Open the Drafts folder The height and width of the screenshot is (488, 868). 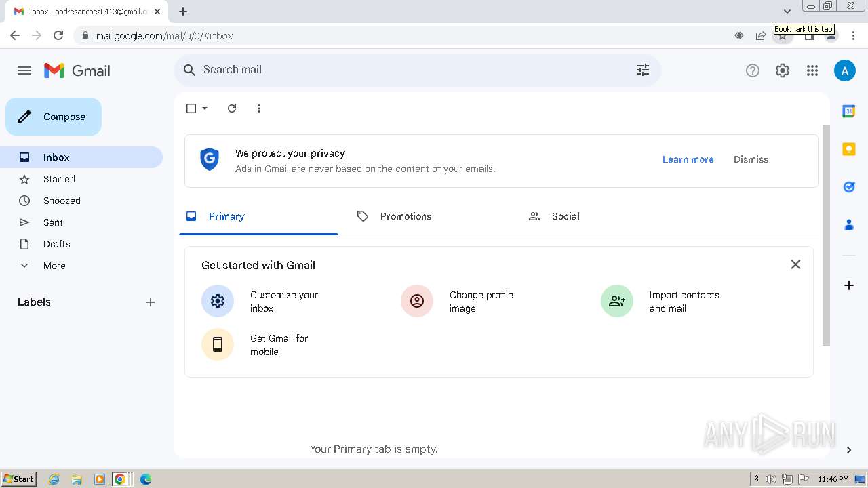(x=81, y=244)
